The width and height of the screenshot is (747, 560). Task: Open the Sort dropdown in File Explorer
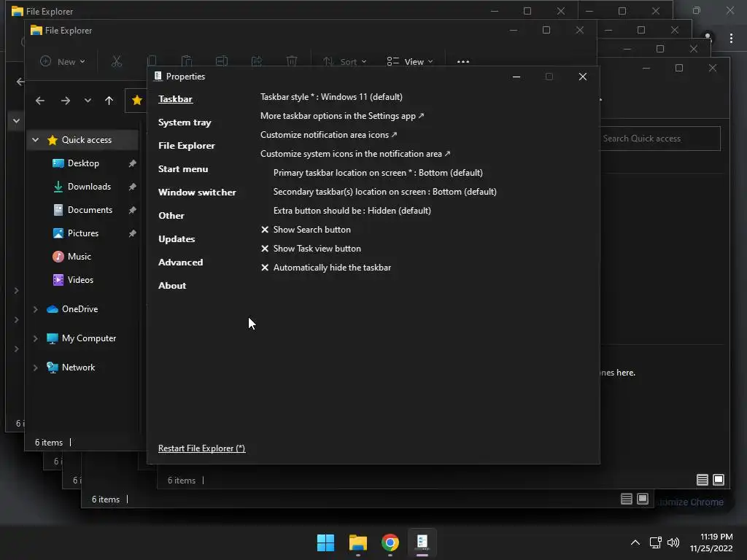pyautogui.click(x=344, y=61)
